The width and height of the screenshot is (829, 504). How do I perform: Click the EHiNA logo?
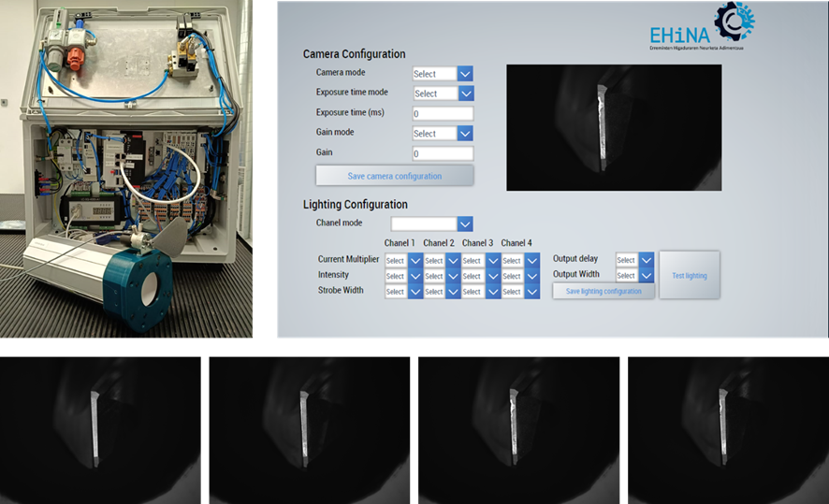click(x=702, y=26)
